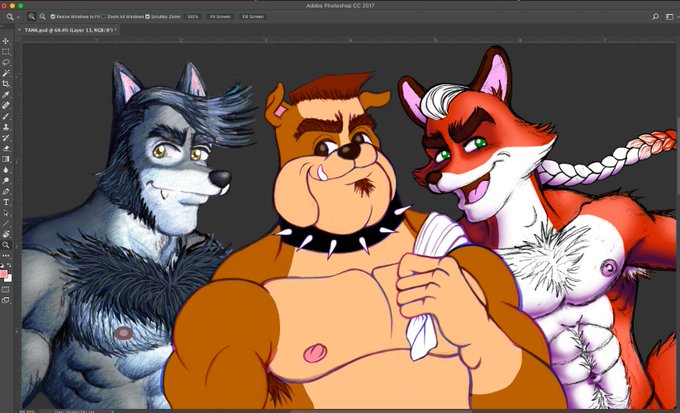This screenshot has height=413, width=680.
Task: Select the Type tool
Action: click(6, 202)
